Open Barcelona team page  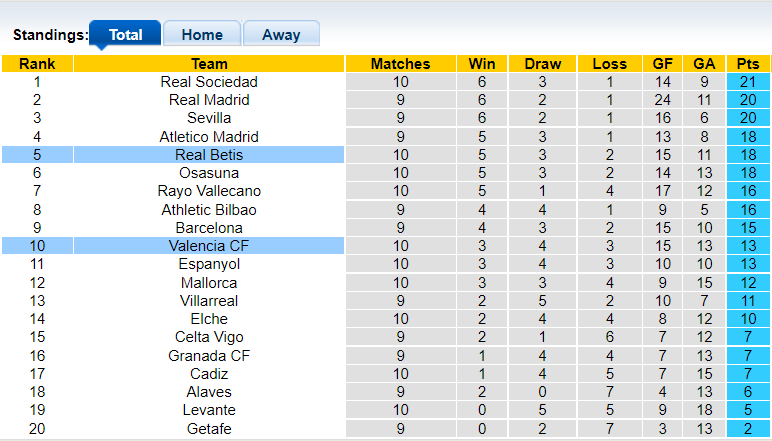(209, 228)
